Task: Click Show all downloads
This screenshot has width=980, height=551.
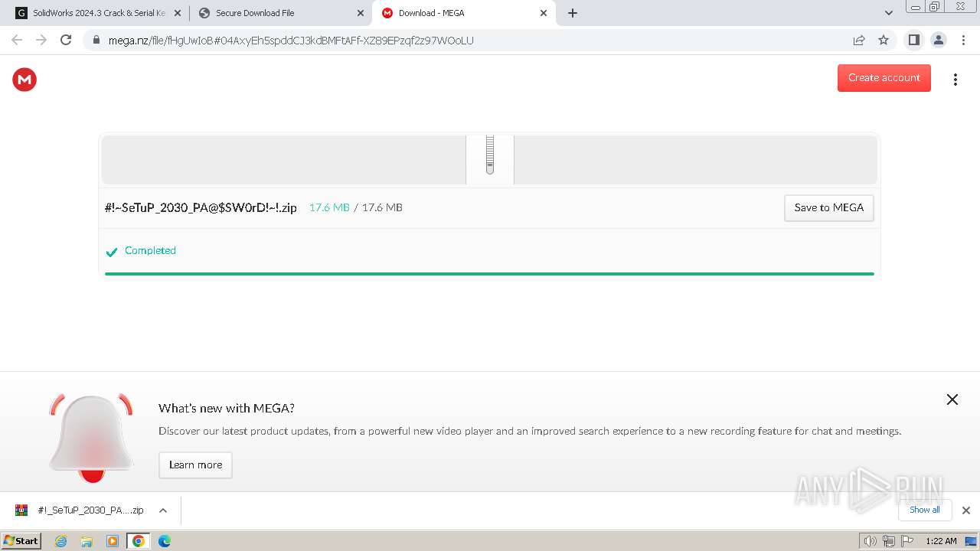Action: [924, 510]
